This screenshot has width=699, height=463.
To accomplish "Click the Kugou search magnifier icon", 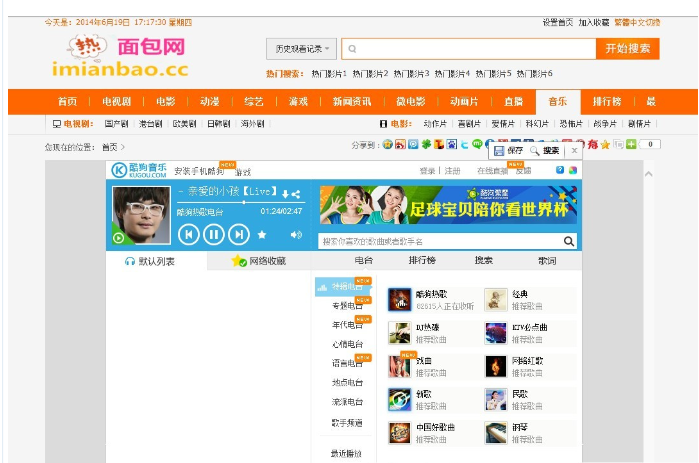I will (568, 241).
